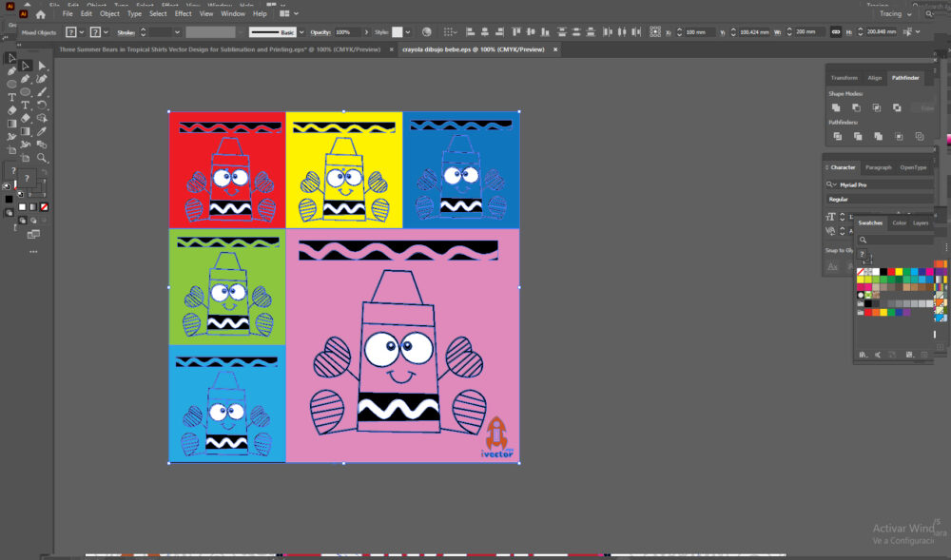
Task: Open the Myriad Pro font family field
Action: pos(879,184)
